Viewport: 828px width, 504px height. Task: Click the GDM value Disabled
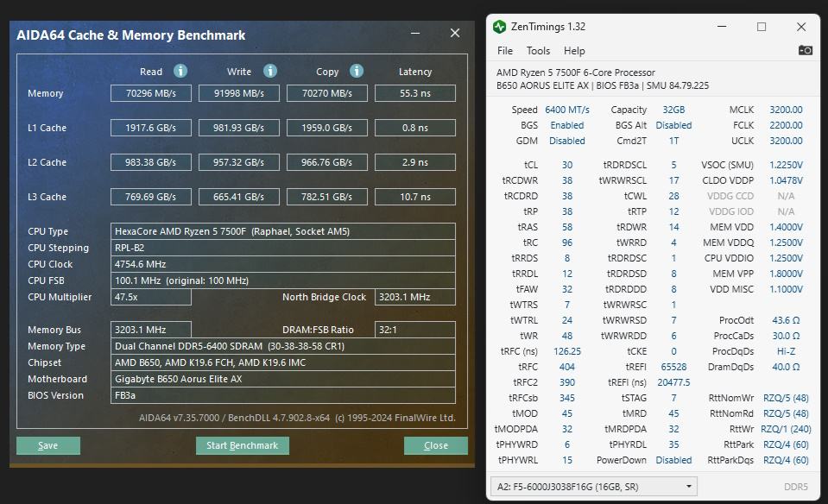click(x=567, y=141)
